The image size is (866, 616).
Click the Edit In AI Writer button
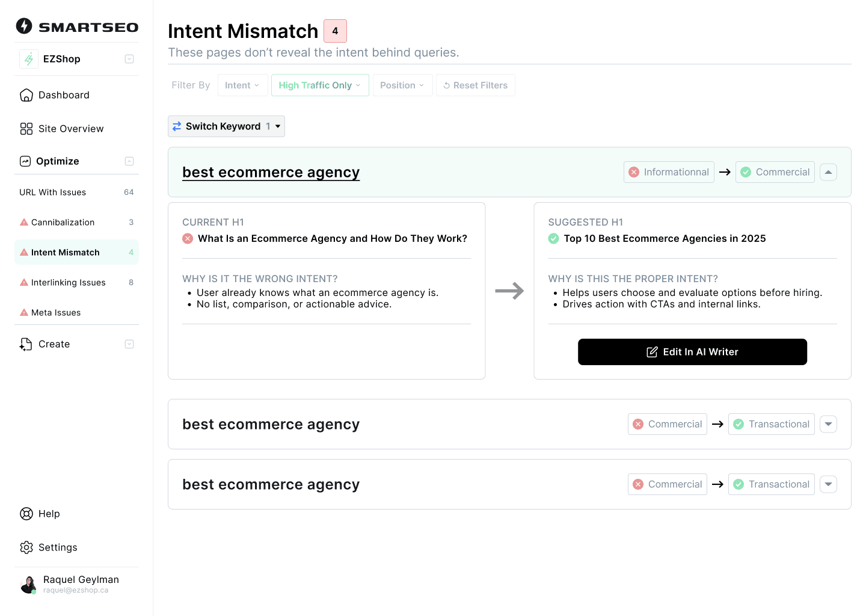(x=692, y=352)
